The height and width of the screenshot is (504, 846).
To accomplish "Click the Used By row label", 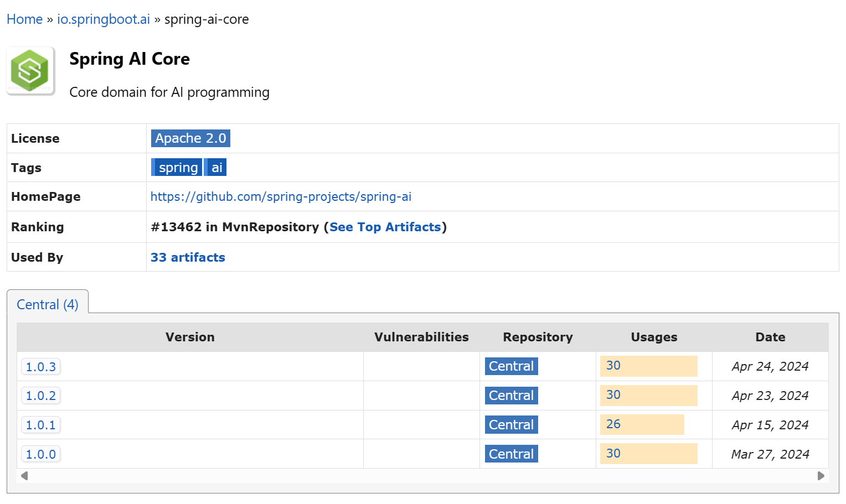I will coord(37,257).
